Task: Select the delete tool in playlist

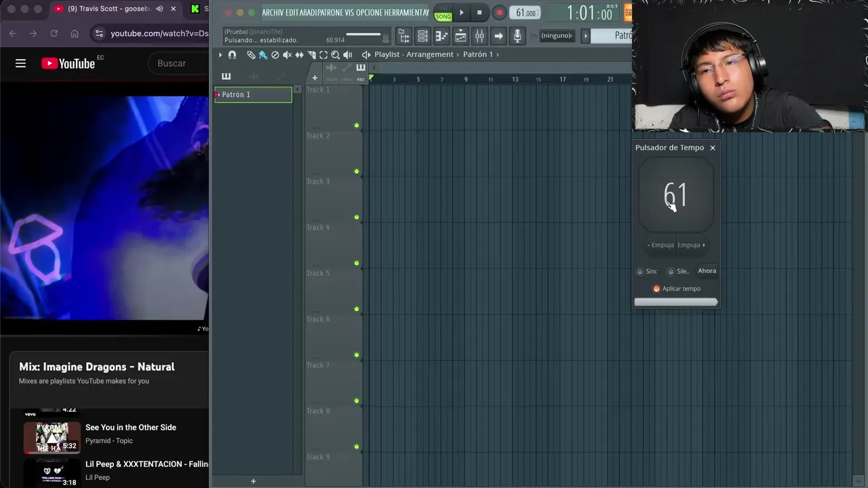Action: pos(275,55)
